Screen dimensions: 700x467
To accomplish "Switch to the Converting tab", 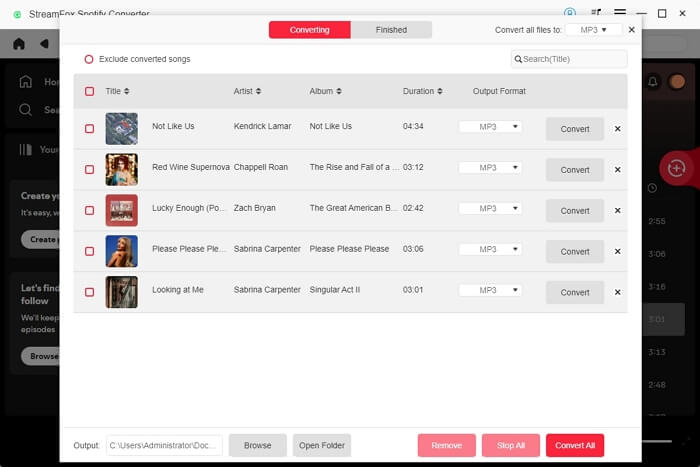I will tap(309, 30).
